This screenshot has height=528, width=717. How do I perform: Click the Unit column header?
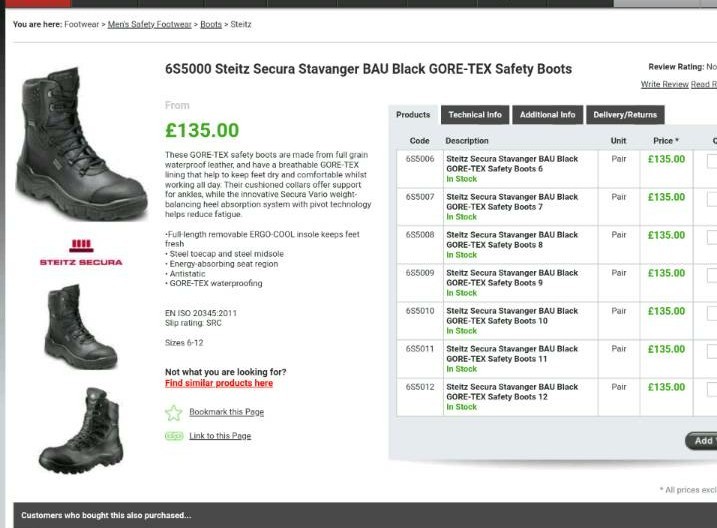[x=618, y=141]
